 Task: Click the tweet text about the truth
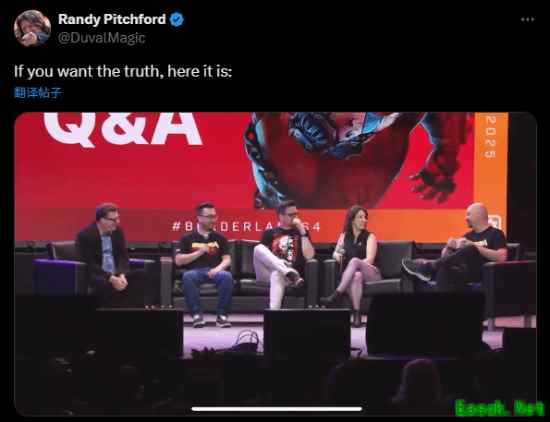(x=123, y=72)
